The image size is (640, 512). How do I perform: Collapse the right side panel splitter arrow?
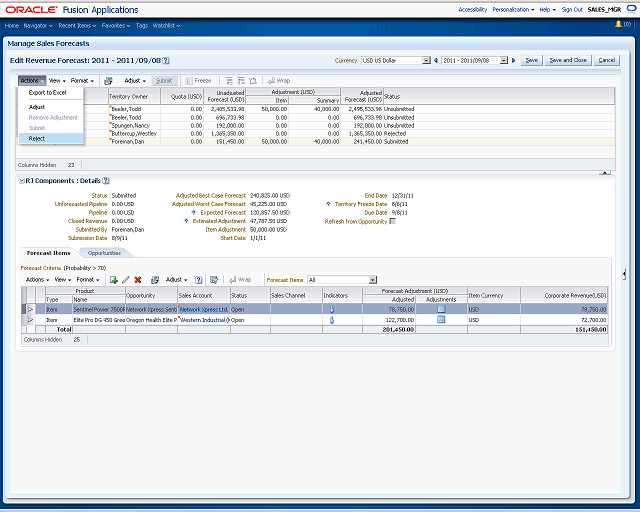(624, 274)
